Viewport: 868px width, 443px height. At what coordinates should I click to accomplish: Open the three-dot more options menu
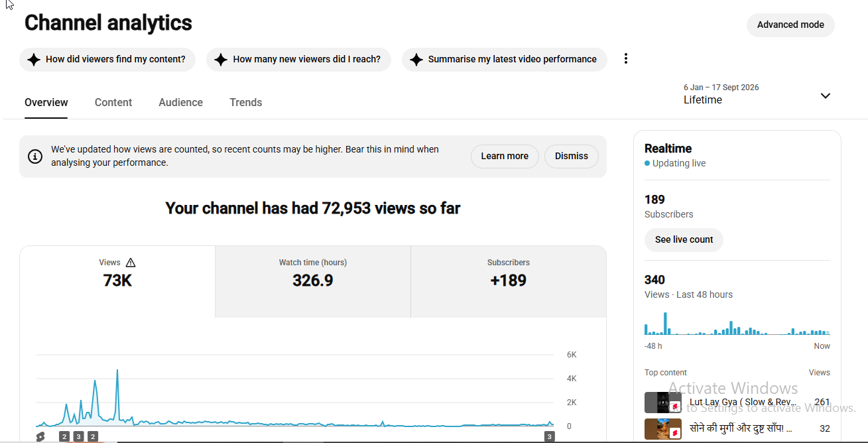pyautogui.click(x=625, y=59)
